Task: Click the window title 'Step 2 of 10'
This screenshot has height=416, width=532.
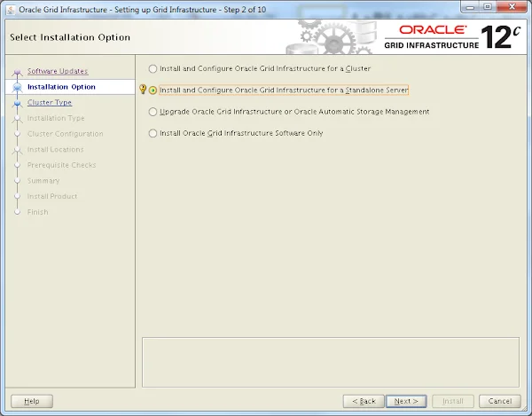Action: coord(245,10)
